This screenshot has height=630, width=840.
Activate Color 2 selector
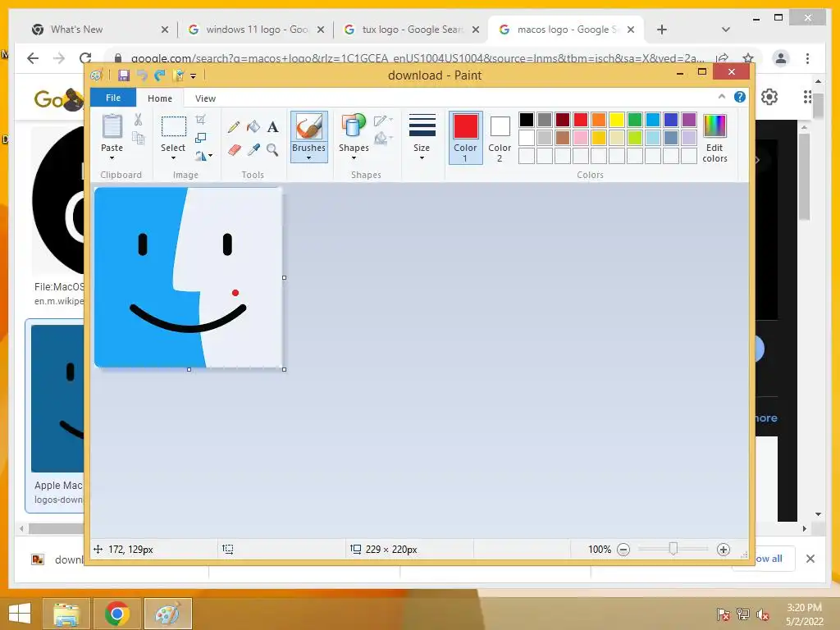click(x=500, y=138)
